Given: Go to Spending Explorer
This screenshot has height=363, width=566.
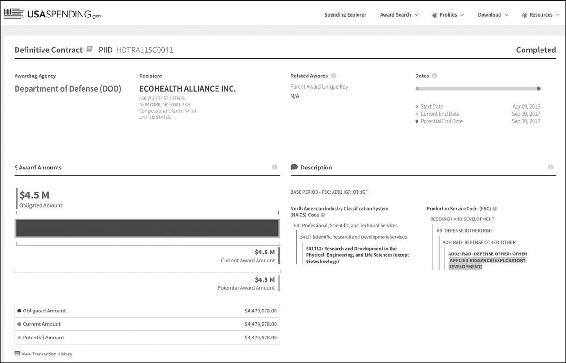Looking at the screenshot, I should coord(345,15).
